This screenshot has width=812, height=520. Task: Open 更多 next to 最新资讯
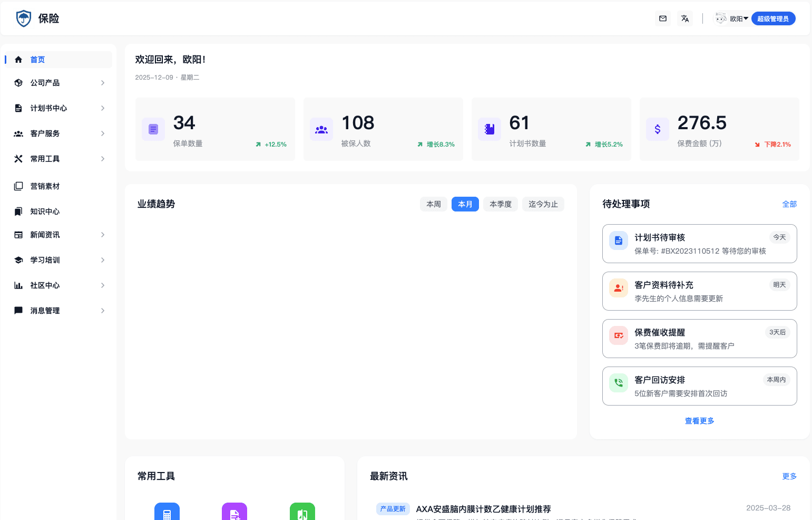(789, 476)
